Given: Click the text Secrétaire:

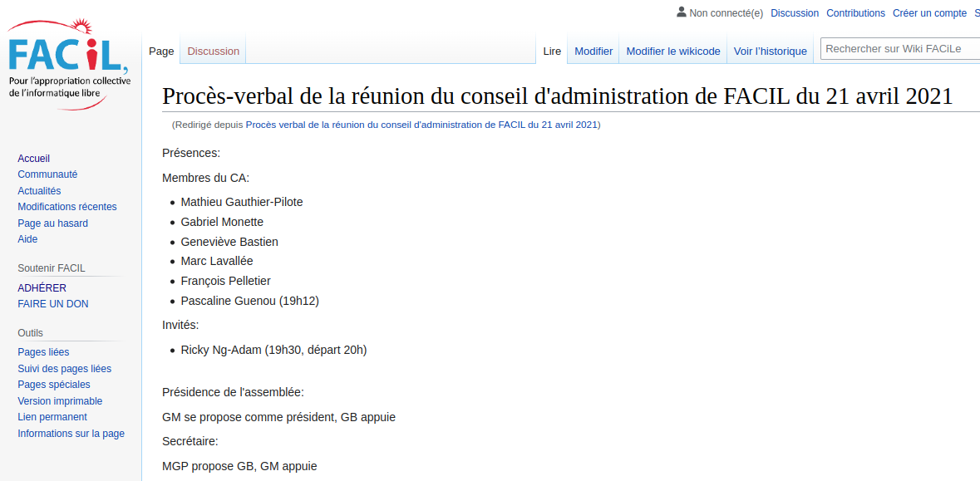Looking at the screenshot, I should pos(190,442).
